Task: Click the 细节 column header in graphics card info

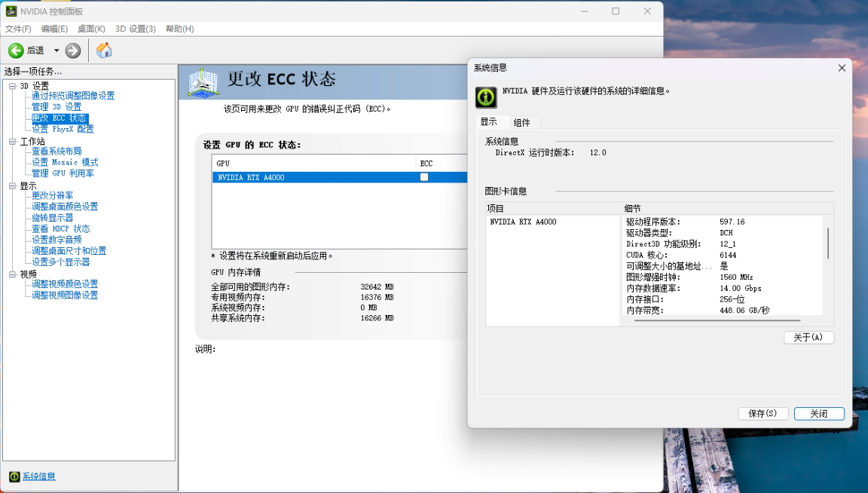Action: (727, 209)
